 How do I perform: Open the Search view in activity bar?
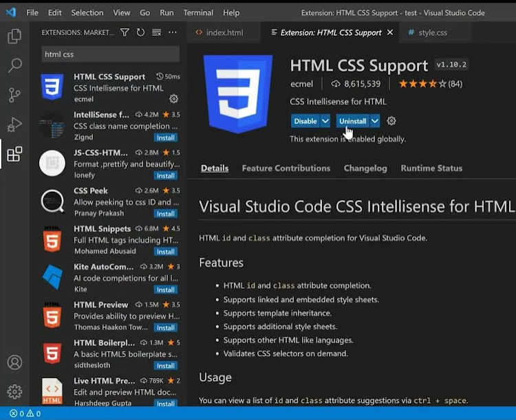coord(14,65)
